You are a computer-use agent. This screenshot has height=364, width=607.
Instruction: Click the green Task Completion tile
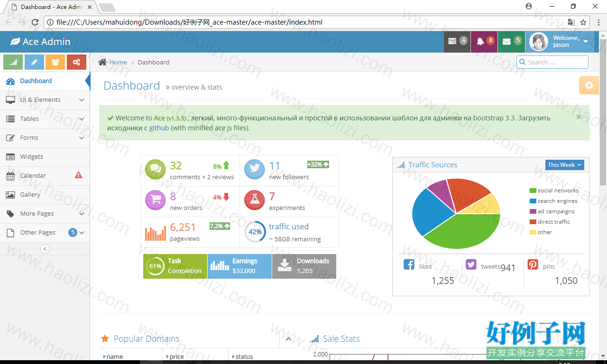click(x=175, y=266)
